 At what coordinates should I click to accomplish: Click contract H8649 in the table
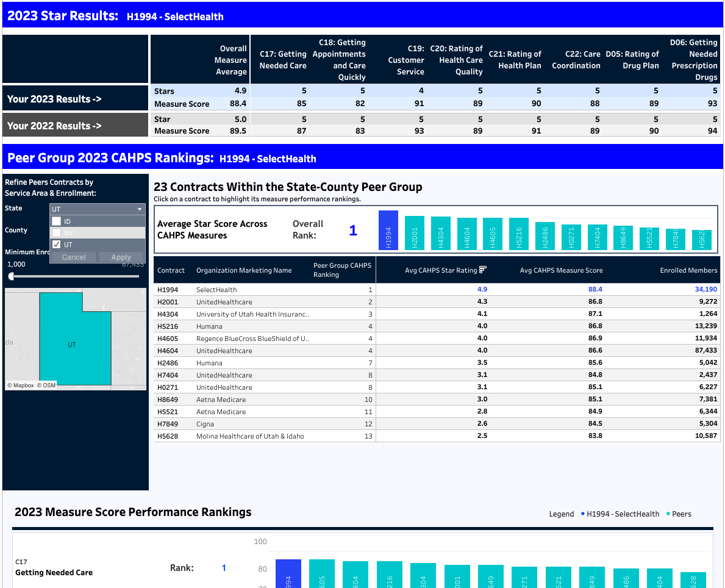[x=168, y=400]
